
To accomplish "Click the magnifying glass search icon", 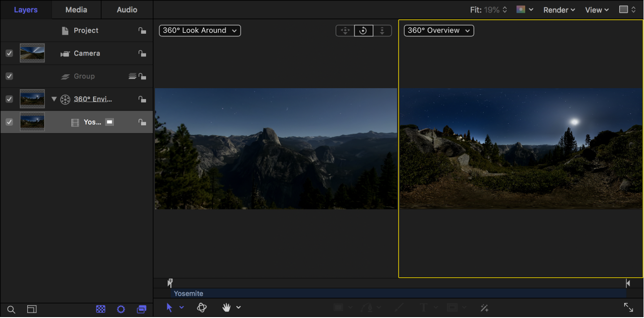I will 11,309.
